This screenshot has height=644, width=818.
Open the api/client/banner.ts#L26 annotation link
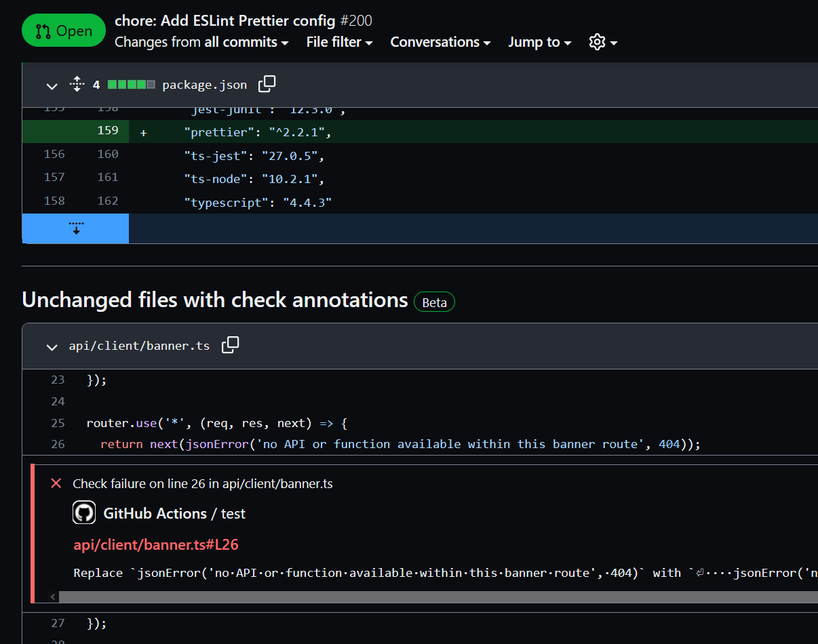pos(156,544)
